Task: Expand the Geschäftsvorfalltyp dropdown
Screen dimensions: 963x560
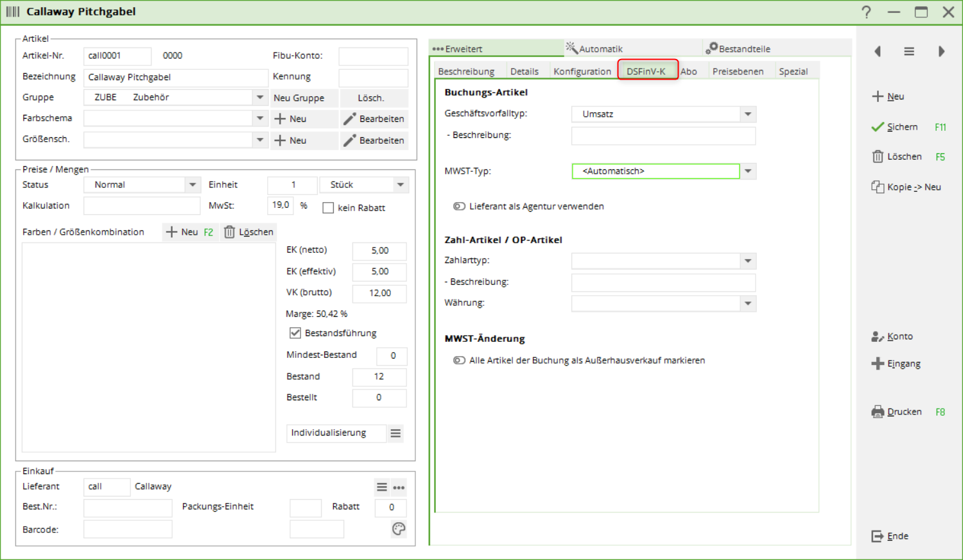Action: point(748,114)
